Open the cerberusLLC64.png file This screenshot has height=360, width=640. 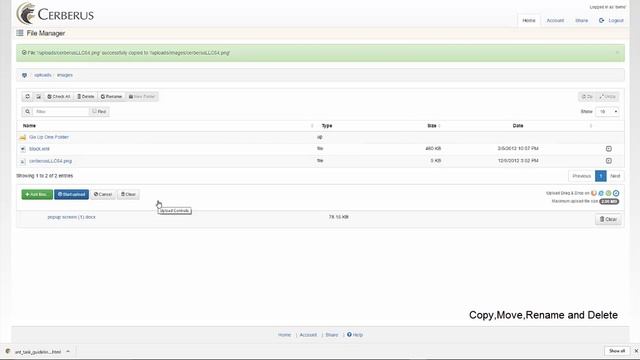tap(51, 161)
